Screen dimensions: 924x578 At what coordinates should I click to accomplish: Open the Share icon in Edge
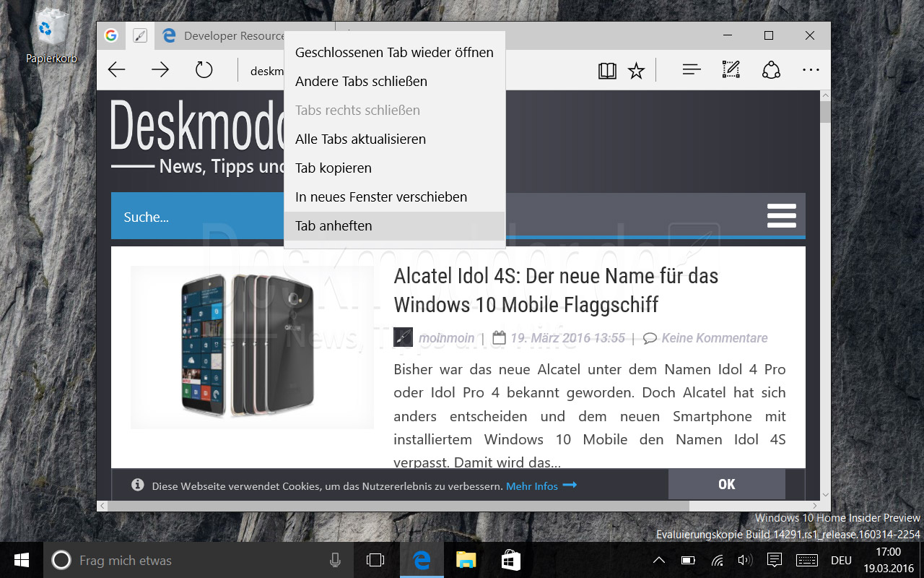(x=771, y=70)
